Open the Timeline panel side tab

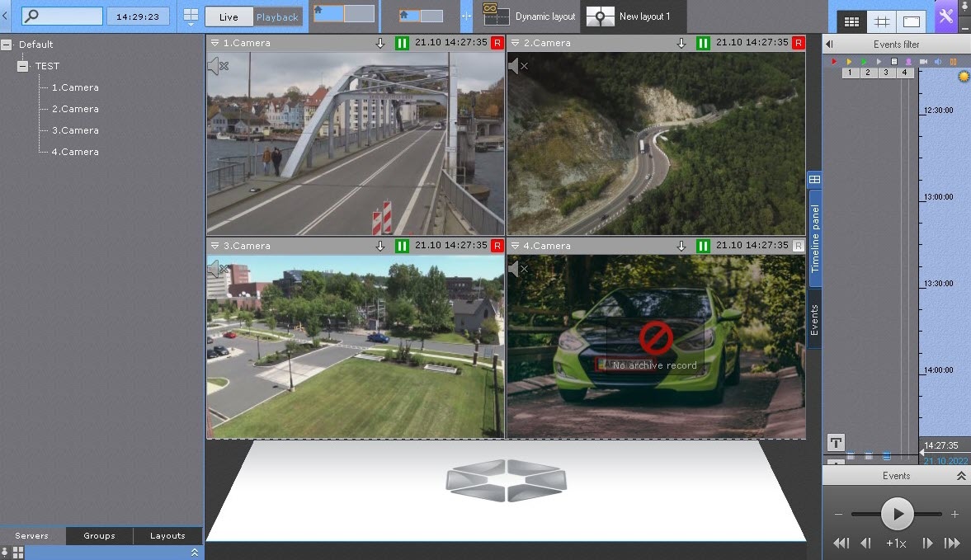pos(814,238)
